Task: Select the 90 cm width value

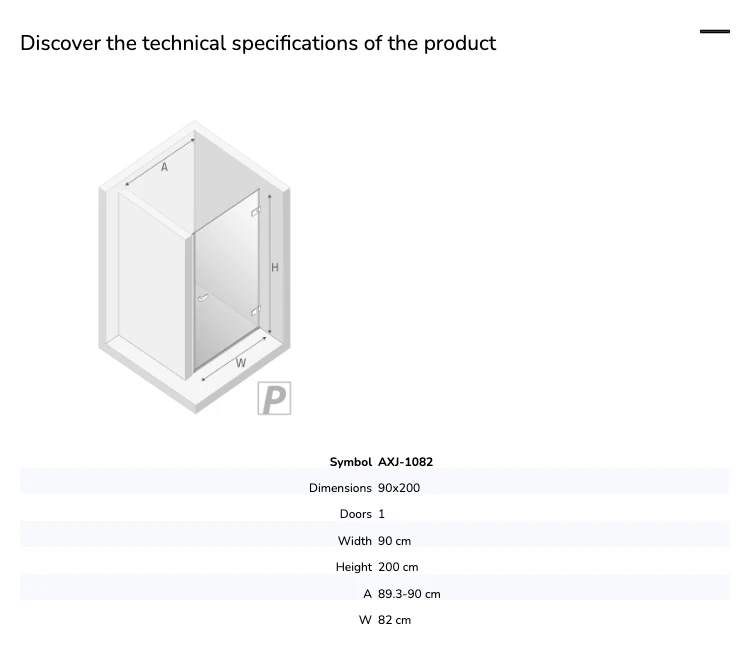Action: point(394,541)
